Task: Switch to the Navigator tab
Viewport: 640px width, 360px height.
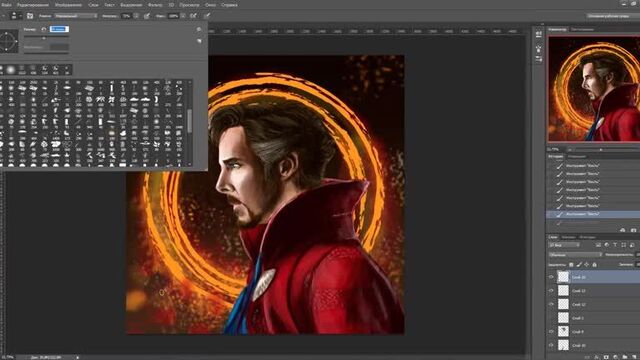Action: point(557,29)
